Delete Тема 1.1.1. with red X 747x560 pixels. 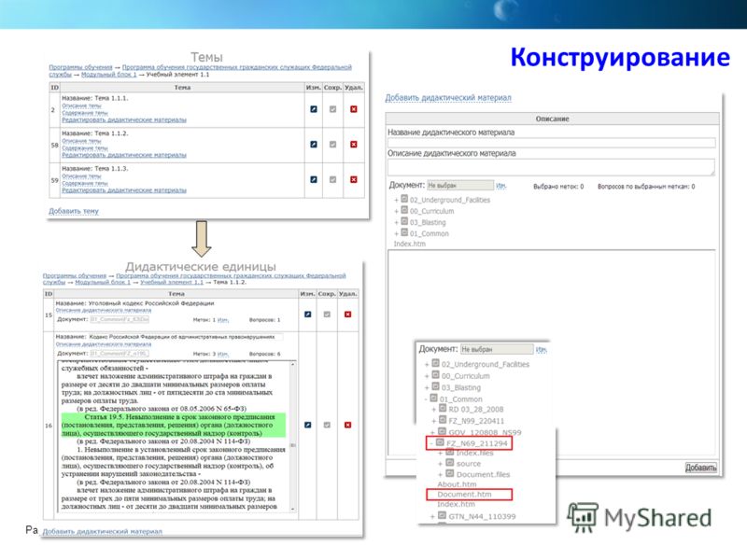tap(354, 109)
